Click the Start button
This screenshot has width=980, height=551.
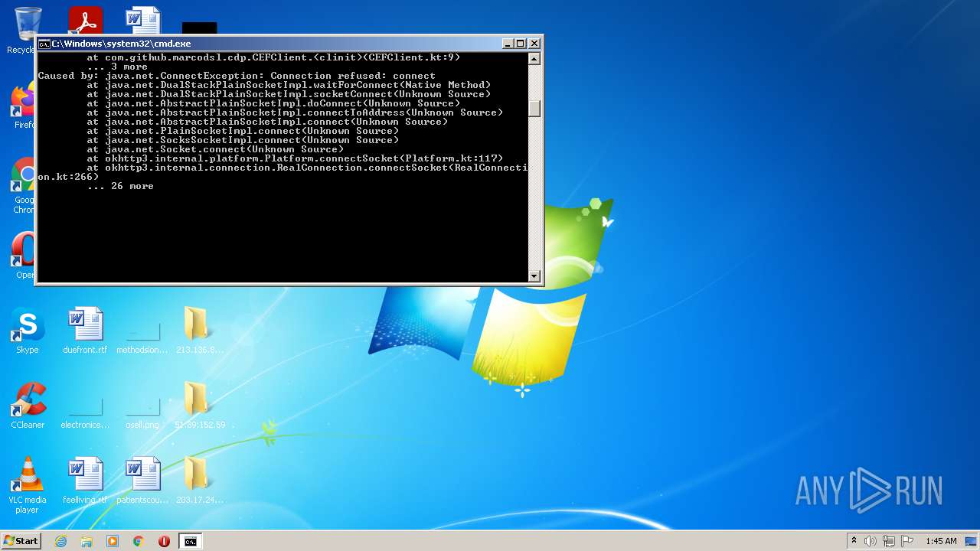(x=21, y=541)
